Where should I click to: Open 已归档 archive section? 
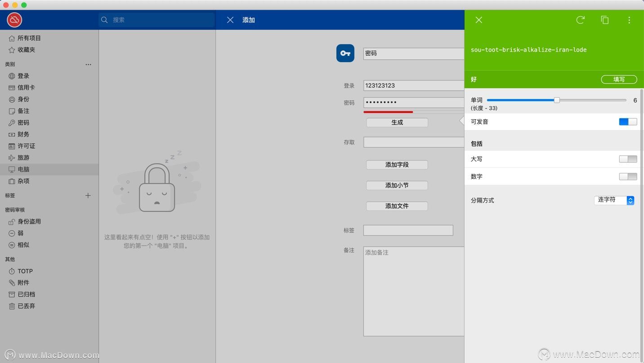[x=49, y=295]
